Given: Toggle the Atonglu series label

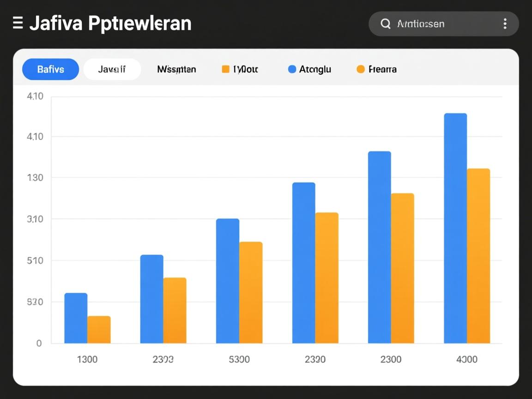Looking at the screenshot, I should [315, 70].
